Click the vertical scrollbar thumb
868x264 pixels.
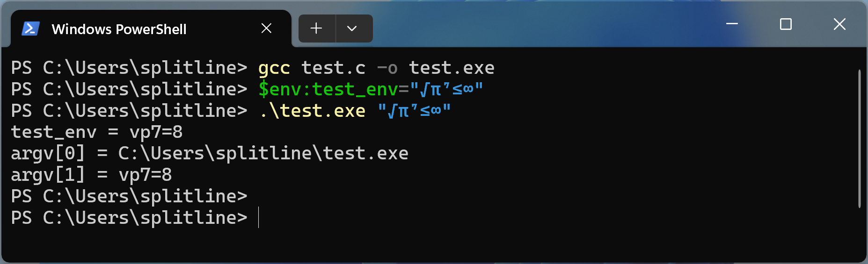click(860, 138)
